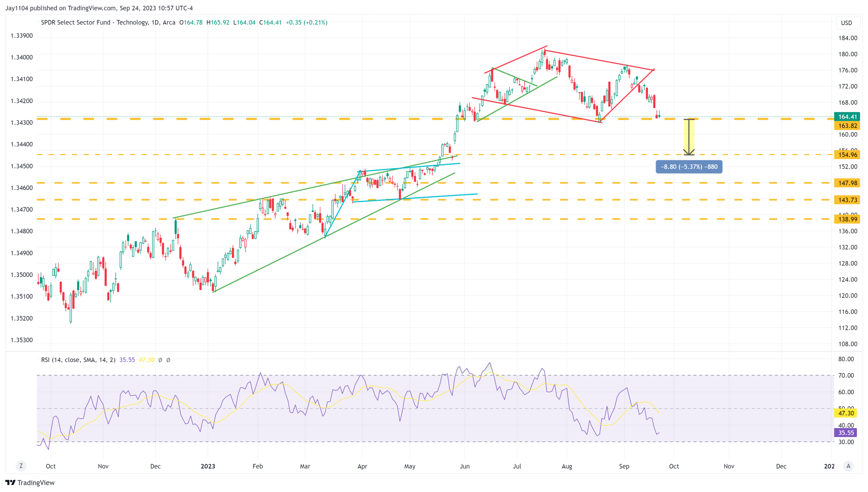
Task: Click the 138.99 horizontal line price label
Action: click(x=847, y=219)
